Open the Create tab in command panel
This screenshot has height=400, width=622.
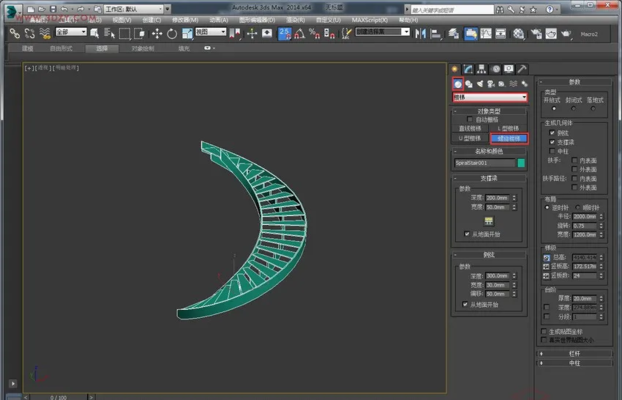tap(456, 69)
